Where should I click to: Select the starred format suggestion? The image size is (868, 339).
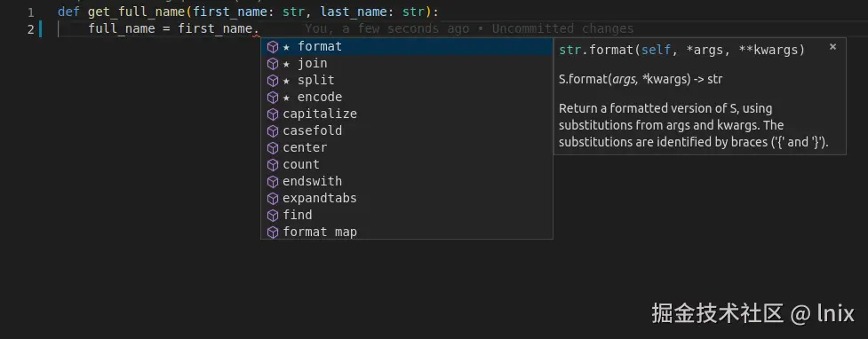(407, 46)
